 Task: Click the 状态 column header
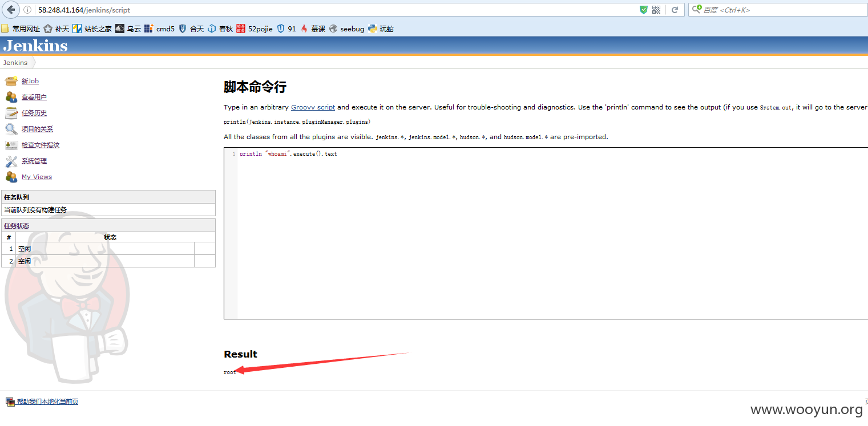(x=110, y=237)
